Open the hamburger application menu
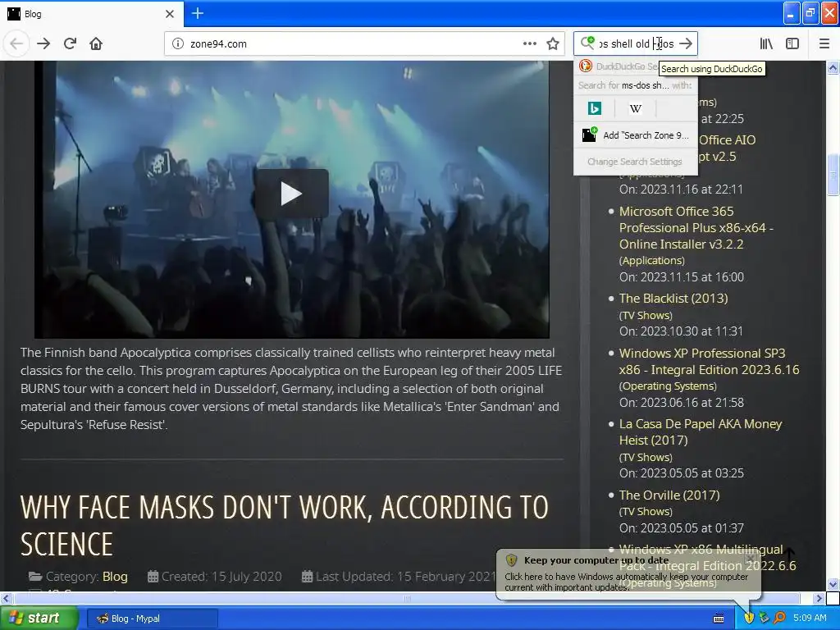This screenshot has width=840, height=630. point(824,43)
